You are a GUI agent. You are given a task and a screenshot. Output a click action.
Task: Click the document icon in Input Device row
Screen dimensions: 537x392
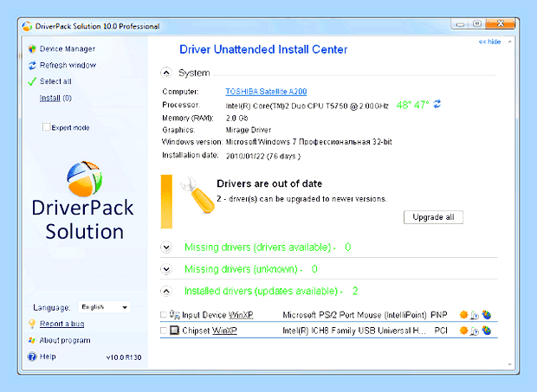pyautogui.click(x=475, y=315)
